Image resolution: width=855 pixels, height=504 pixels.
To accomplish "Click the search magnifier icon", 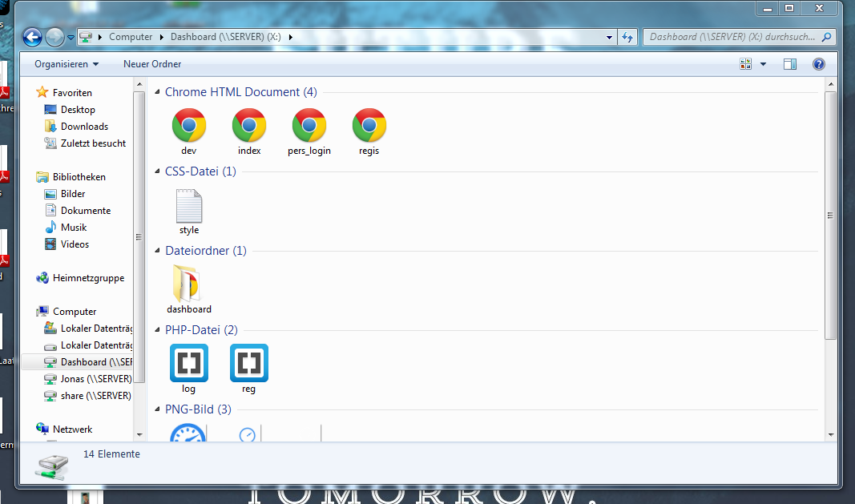I will point(826,37).
